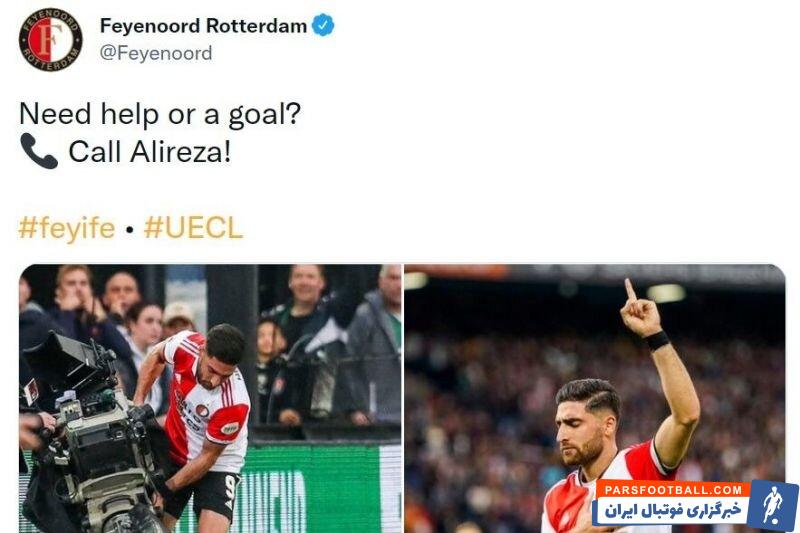Viewport: 800px width, 533px height.
Task: Click the Parsfootball player silhouette logo
Action: tap(773, 503)
